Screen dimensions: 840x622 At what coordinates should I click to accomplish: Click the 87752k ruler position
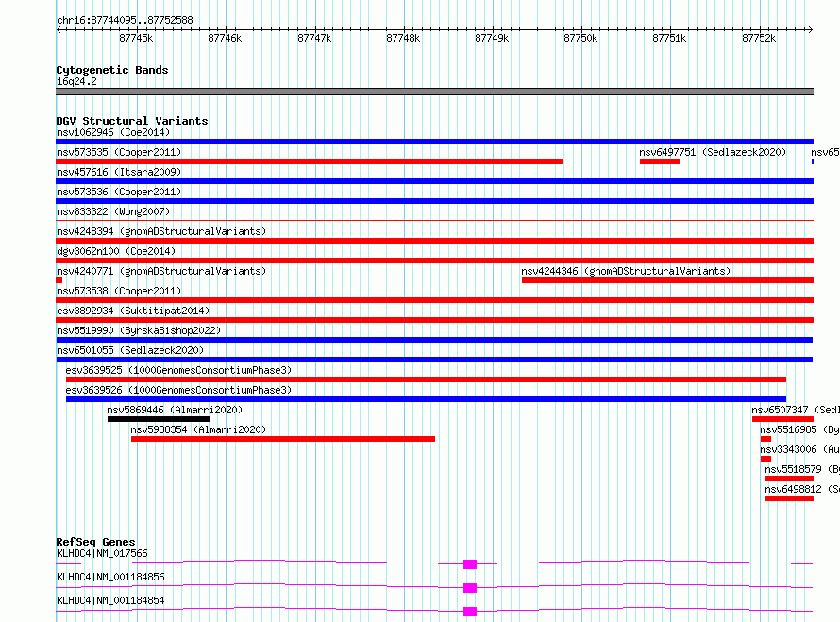[x=759, y=38]
